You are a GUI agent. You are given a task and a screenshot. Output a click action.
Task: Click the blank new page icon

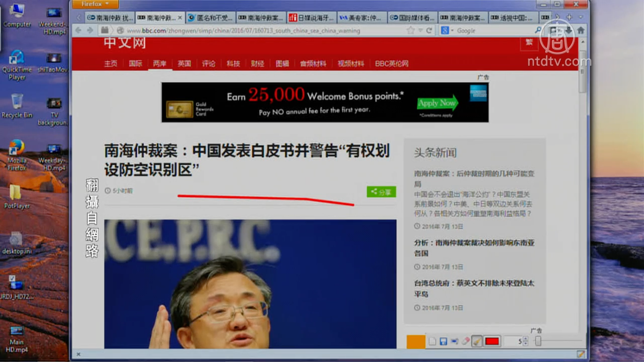click(x=432, y=341)
